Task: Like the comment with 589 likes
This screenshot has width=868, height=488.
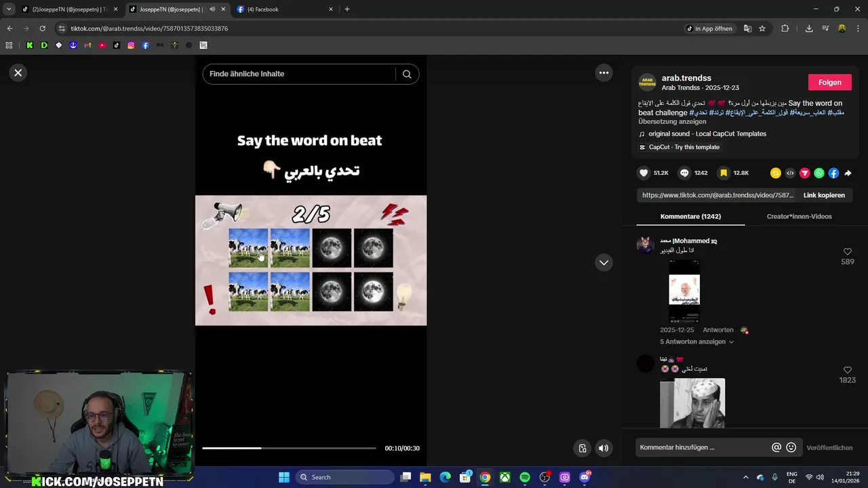Action: (x=847, y=251)
